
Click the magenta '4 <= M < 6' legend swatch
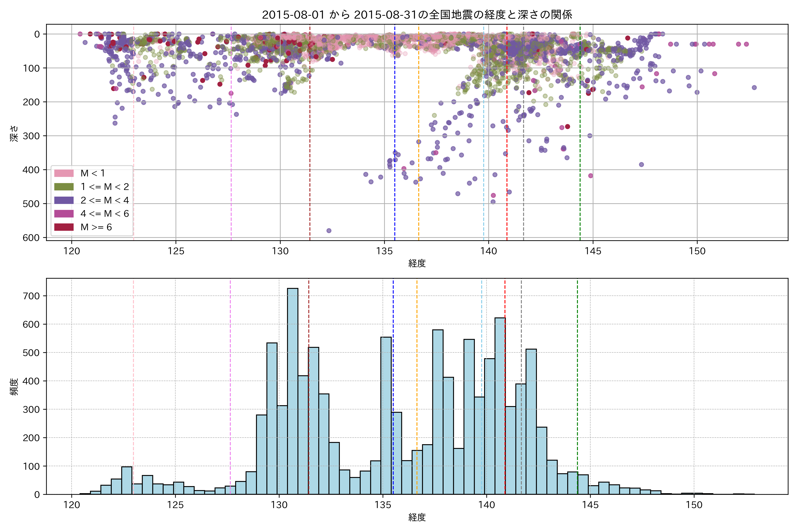pyautogui.click(x=64, y=214)
